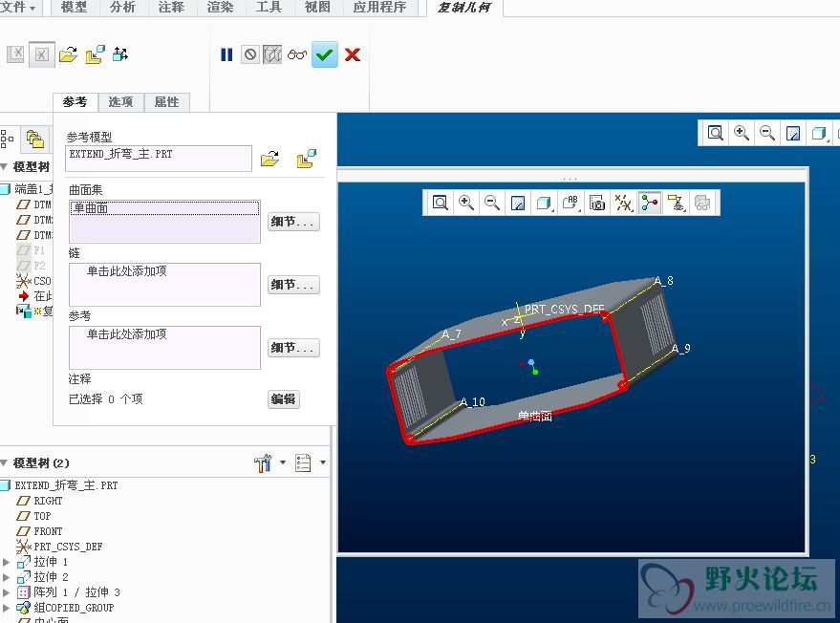The width and height of the screenshot is (840, 623).
Task: Expand the 组COPIED_GROUP tree node
Action: [7, 608]
